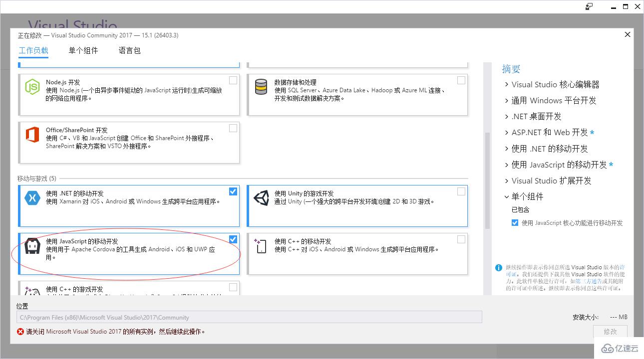
Task: Check 使用 C++ 的游戏开发 checkbox
Action: coord(233,287)
